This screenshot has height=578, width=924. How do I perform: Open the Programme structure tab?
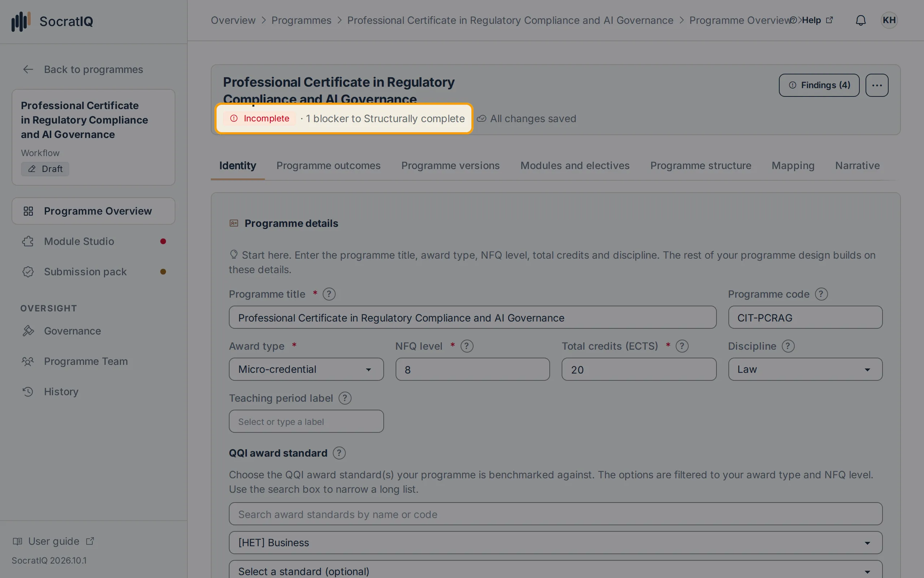701,165
